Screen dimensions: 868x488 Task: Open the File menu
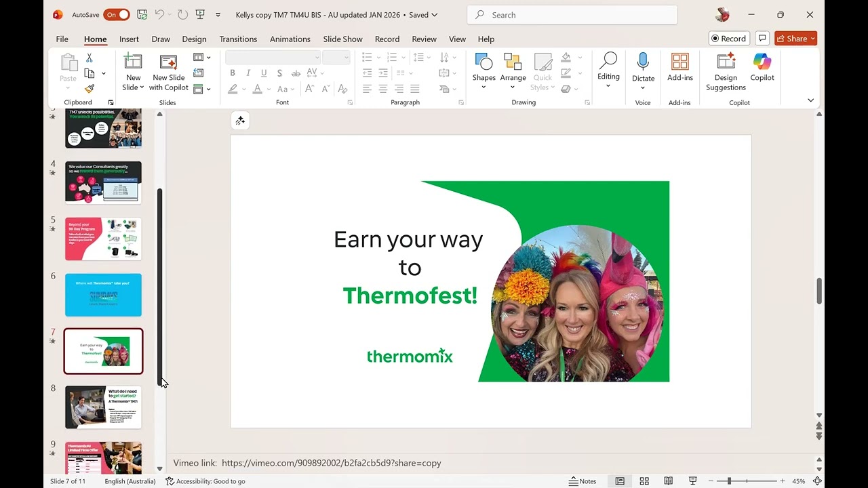point(62,39)
